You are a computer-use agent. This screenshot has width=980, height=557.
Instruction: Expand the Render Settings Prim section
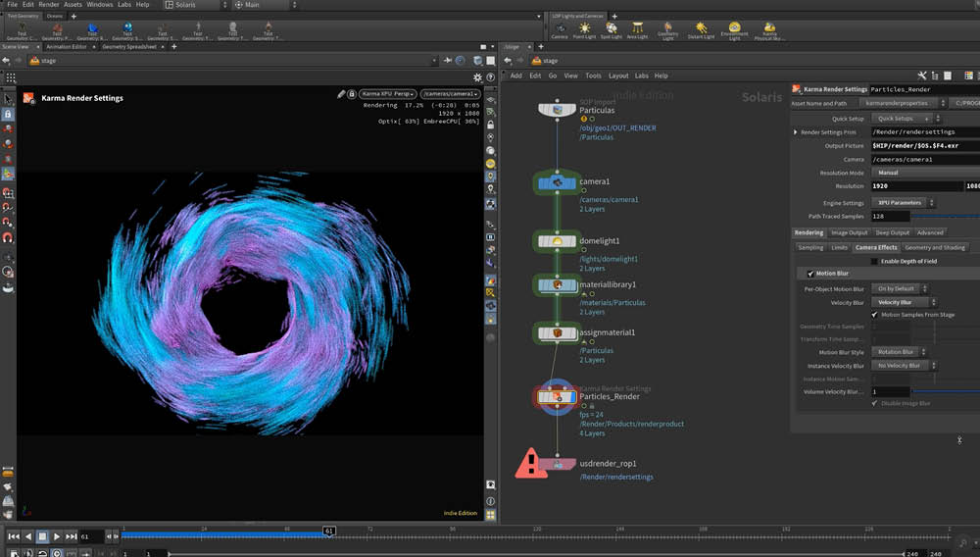pos(796,131)
